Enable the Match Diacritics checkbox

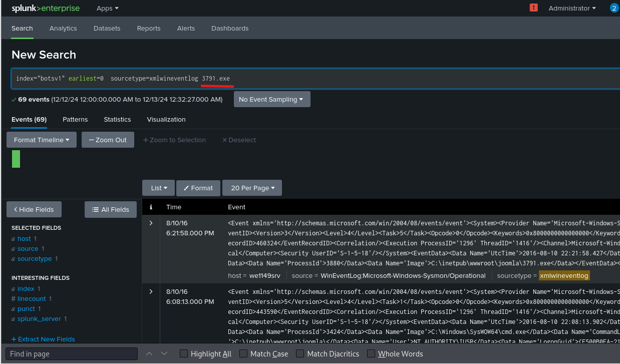300,353
